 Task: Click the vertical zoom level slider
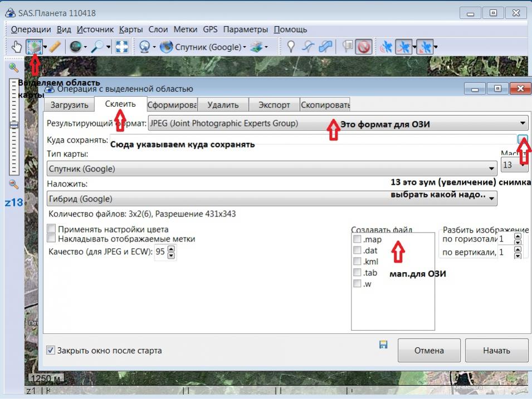(14, 126)
